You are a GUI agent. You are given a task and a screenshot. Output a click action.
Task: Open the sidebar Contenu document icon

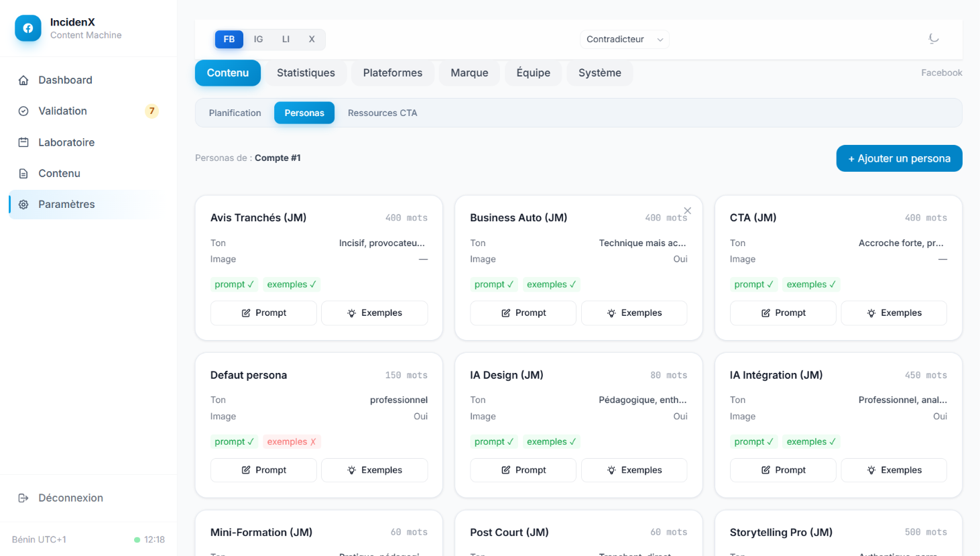(x=23, y=174)
